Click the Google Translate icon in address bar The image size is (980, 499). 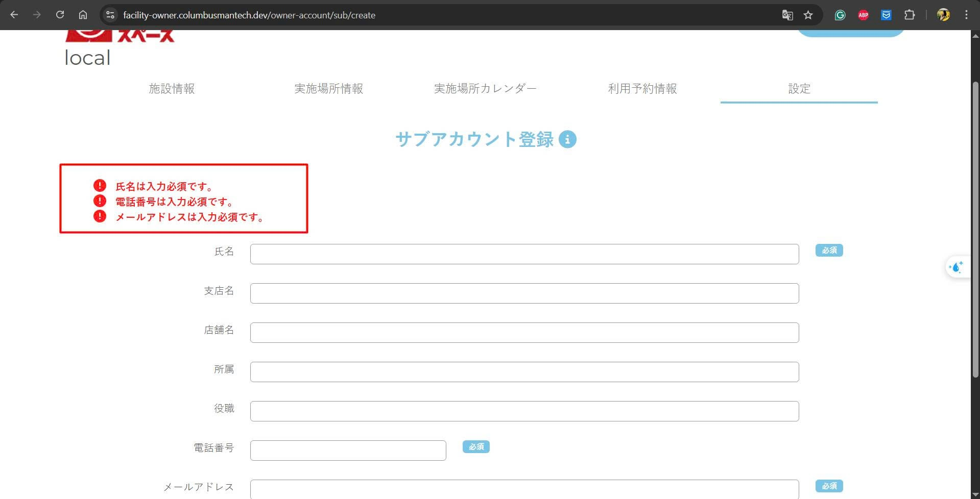787,15
